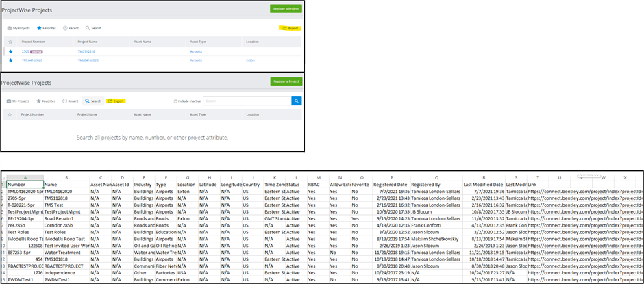The width and height of the screenshot is (644, 284).
Task: Click the Recent clock icon in the top Favorites panel
Action: pyautogui.click(x=65, y=28)
